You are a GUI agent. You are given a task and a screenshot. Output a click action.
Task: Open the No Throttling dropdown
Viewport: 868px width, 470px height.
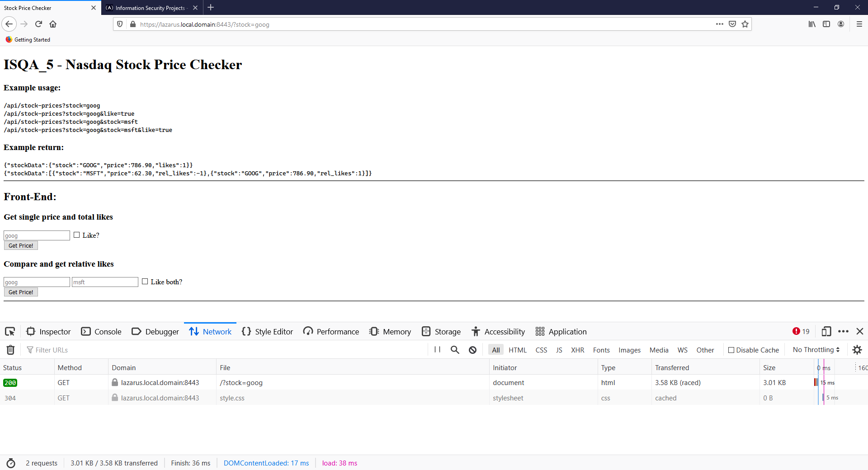tap(815, 349)
